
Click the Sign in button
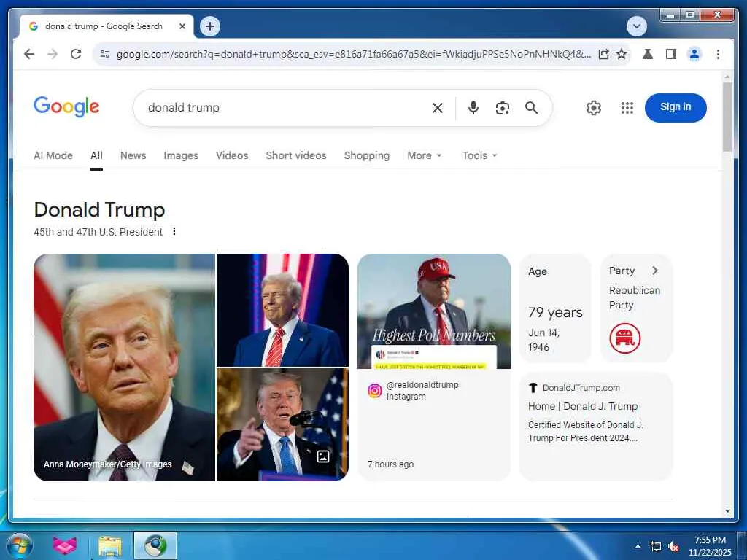pyautogui.click(x=676, y=108)
